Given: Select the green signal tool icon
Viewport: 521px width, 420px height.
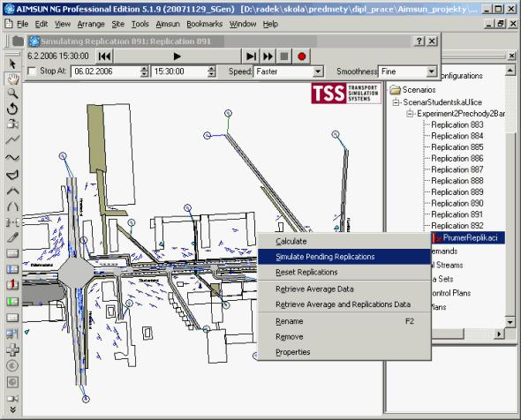Looking at the screenshot, I should [12, 302].
